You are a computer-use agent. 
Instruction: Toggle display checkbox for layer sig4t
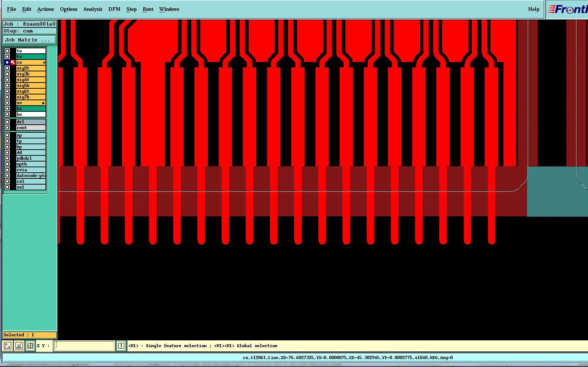7,80
